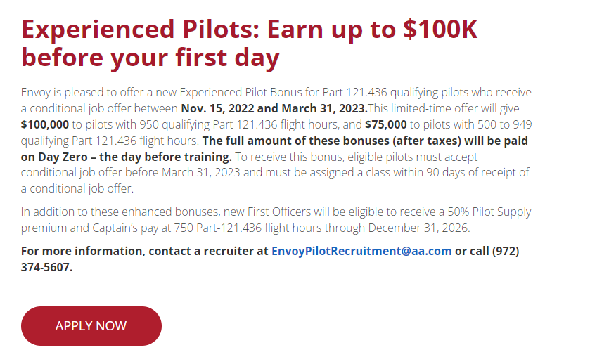Viewport: 590px width, 364px height.
Task: Click the "before your first day" headline line
Action: tap(150, 58)
